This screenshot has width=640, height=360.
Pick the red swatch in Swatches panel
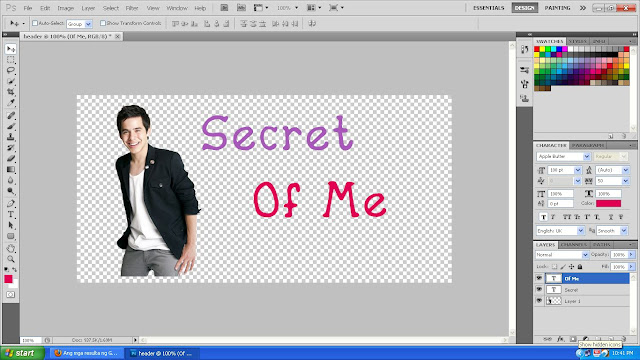[x=537, y=49]
